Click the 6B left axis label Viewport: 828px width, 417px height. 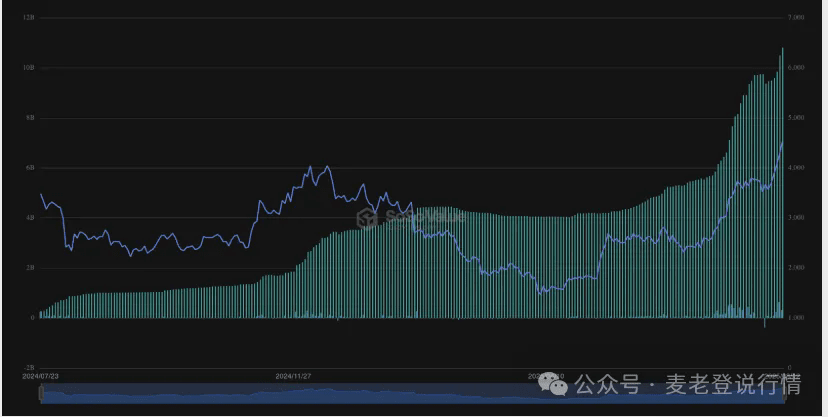tap(30, 168)
